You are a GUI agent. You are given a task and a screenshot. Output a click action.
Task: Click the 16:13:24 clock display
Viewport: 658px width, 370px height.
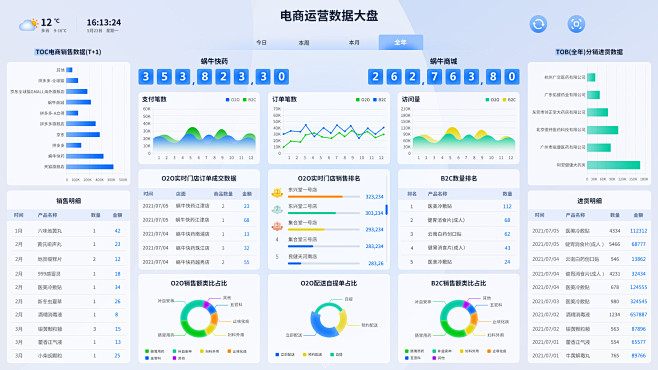click(104, 22)
